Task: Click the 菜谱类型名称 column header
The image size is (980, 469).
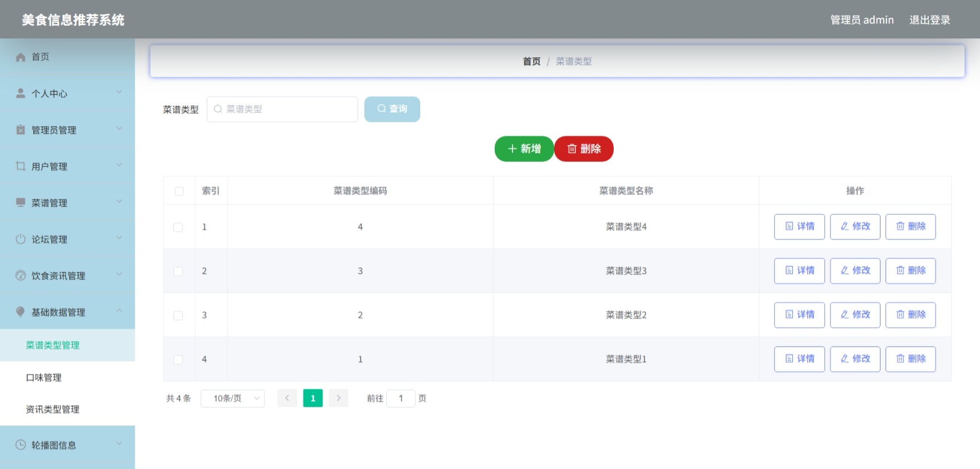Action: pos(626,191)
